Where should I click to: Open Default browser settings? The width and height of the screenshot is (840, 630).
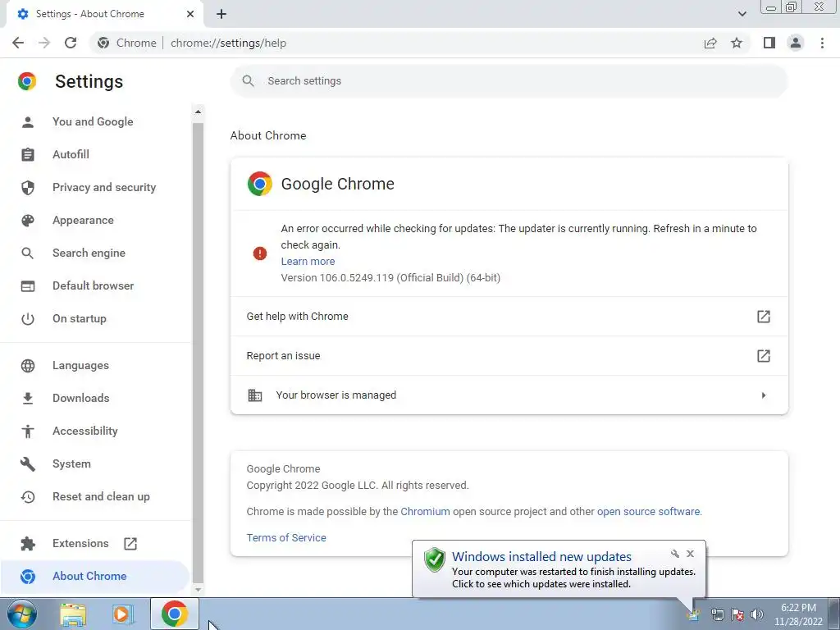click(95, 285)
